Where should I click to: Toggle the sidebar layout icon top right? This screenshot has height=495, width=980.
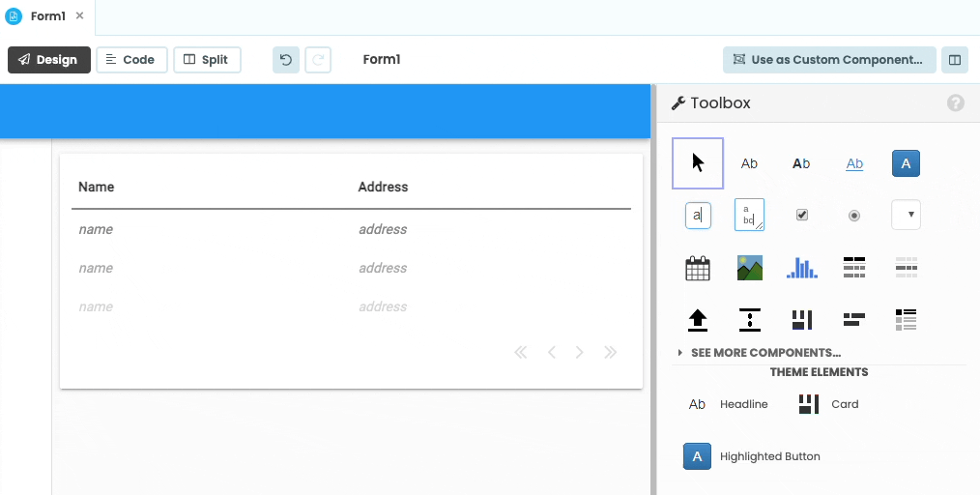[x=954, y=60]
